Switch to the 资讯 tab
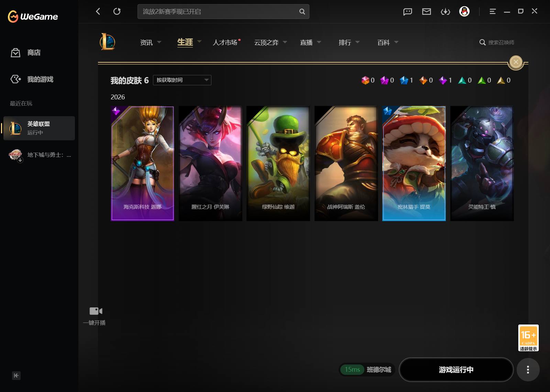Screen dimensions: 550x392 (x=146, y=42)
